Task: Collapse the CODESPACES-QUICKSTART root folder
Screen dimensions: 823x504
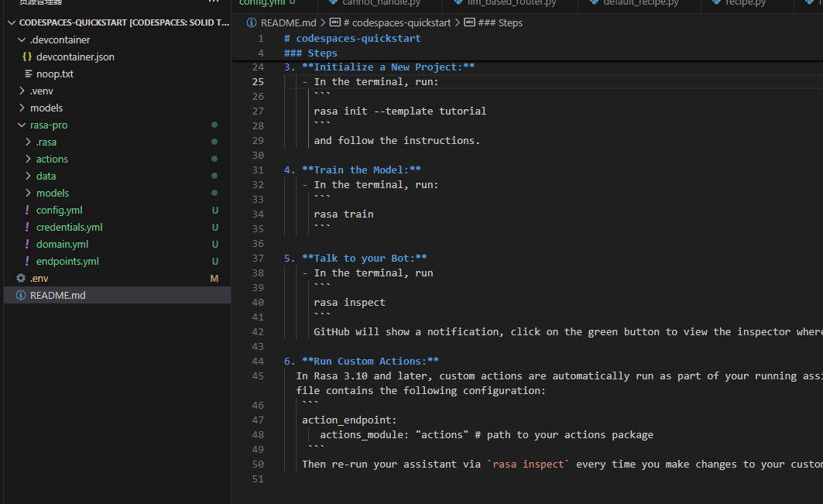Action: (12, 22)
